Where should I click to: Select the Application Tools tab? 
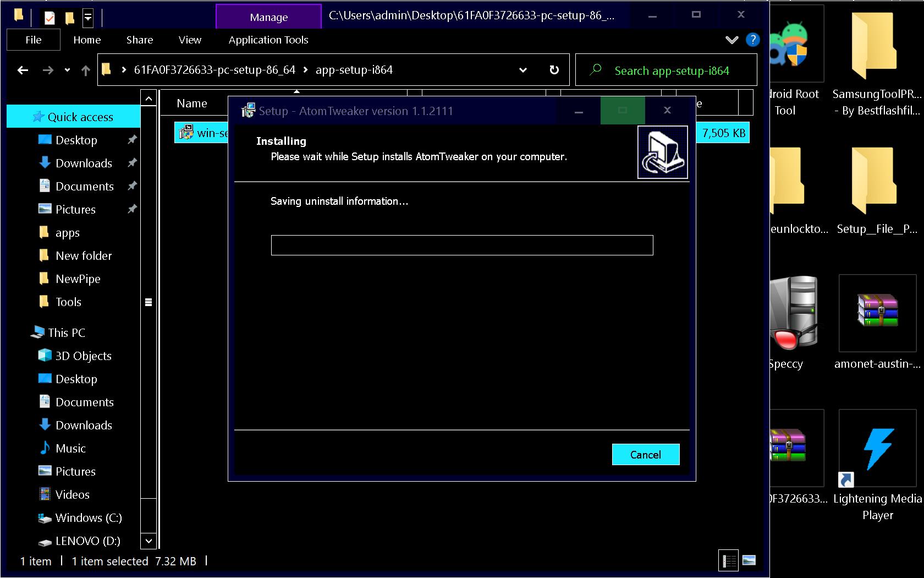point(268,40)
